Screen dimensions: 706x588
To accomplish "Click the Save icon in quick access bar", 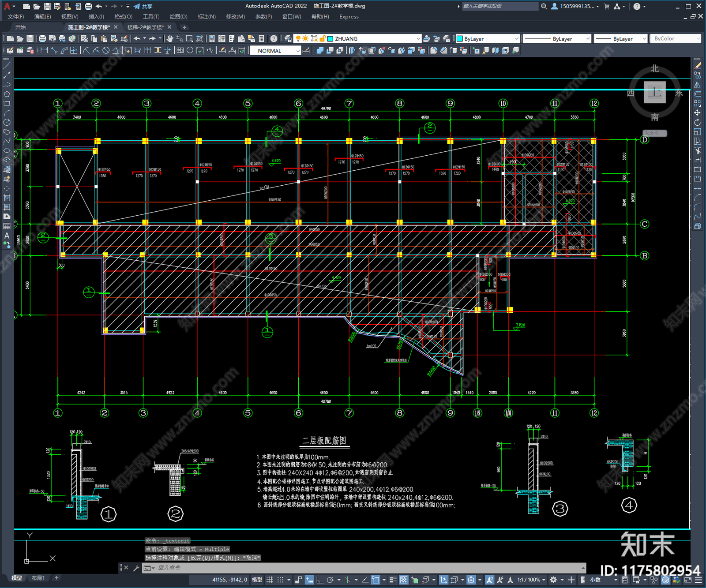I will click(47, 6).
